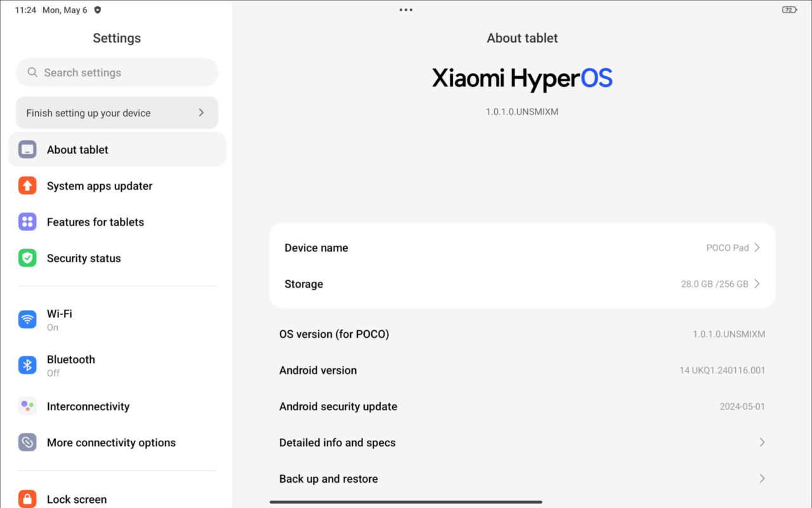Select Android version row
812x508 pixels.
point(521,370)
